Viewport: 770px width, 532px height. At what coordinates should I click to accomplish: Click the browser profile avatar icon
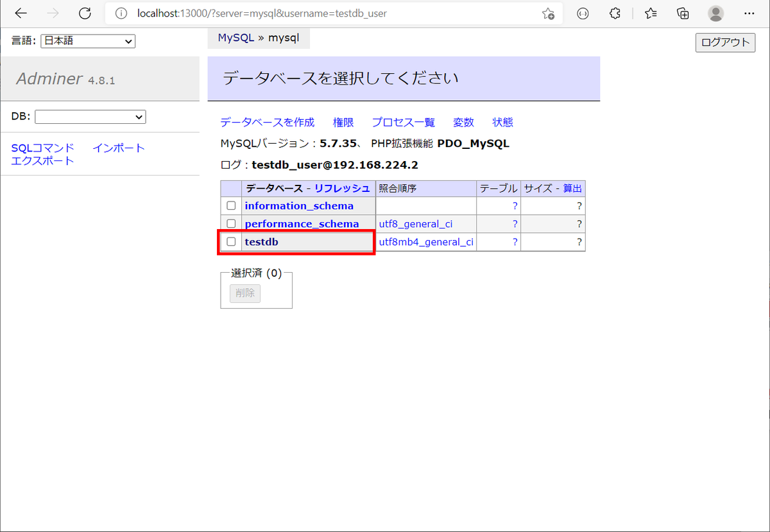(x=715, y=13)
